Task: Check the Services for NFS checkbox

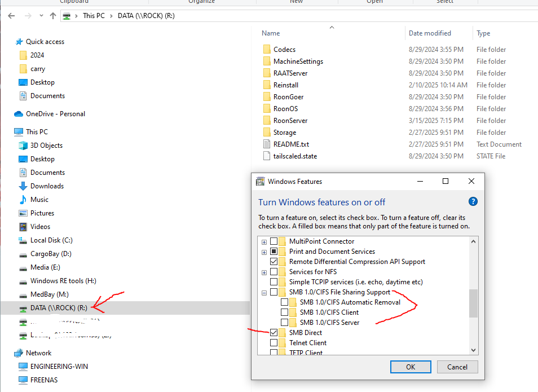Action: 274,272
